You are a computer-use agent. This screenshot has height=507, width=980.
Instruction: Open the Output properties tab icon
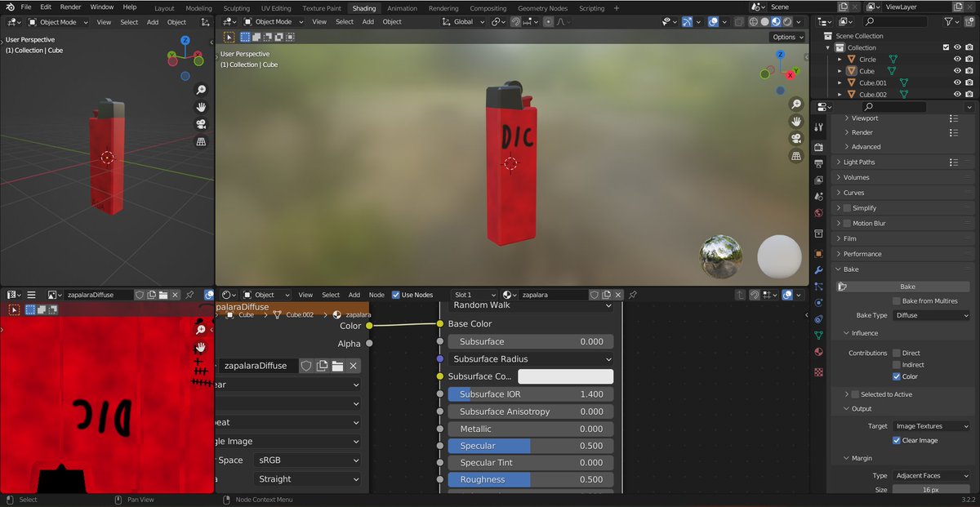(x=818, y=164)
